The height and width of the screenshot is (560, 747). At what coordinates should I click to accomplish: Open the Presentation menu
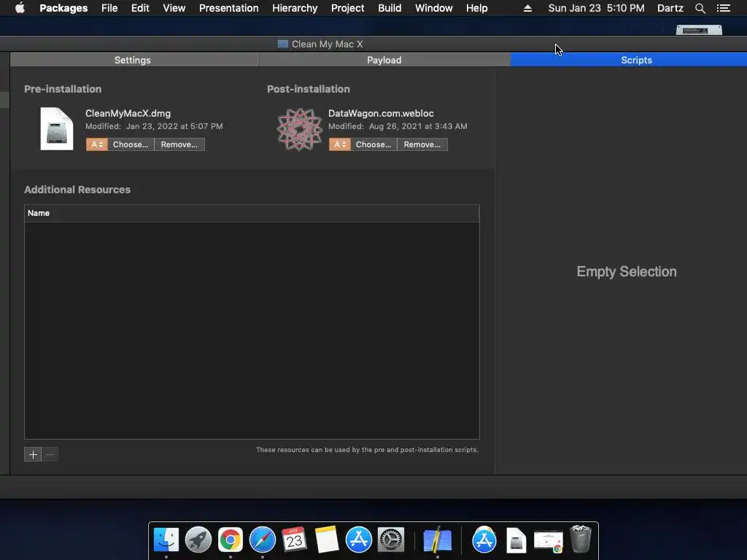tap(228, 8)
